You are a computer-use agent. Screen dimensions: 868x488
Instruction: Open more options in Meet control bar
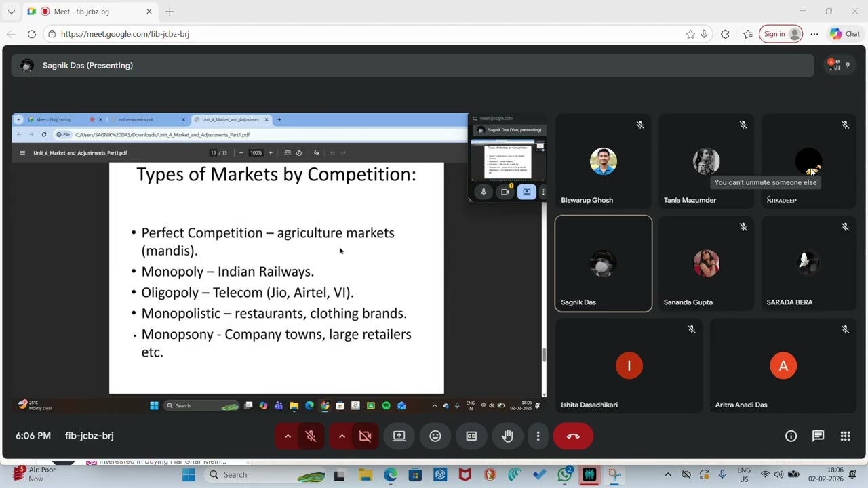(x=538, y=436)
